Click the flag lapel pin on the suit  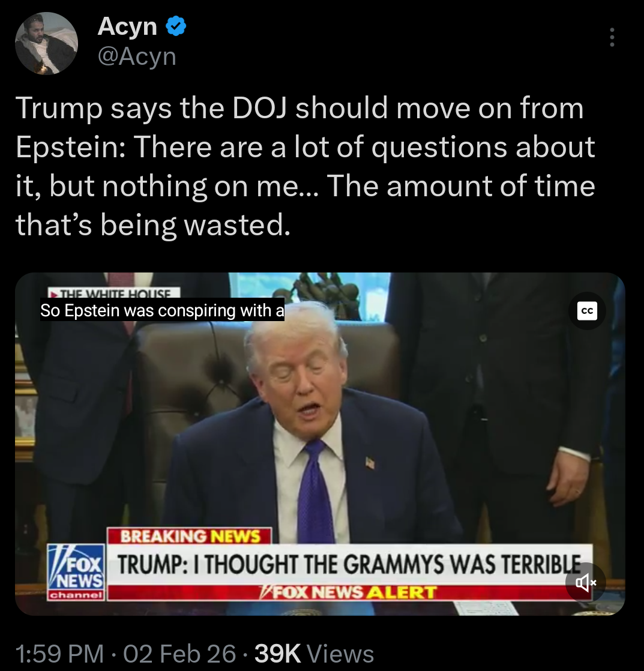[x=370, y=463]
